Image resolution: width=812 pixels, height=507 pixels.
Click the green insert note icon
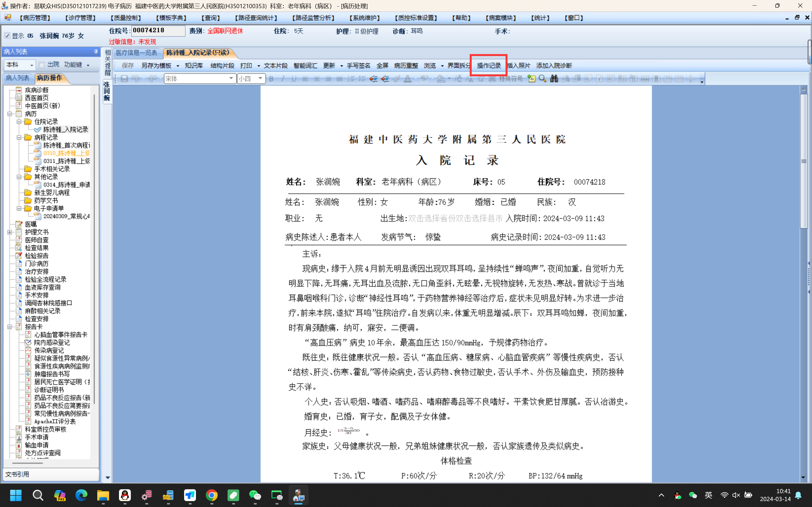pyautogui.click(x=531, y=79)
